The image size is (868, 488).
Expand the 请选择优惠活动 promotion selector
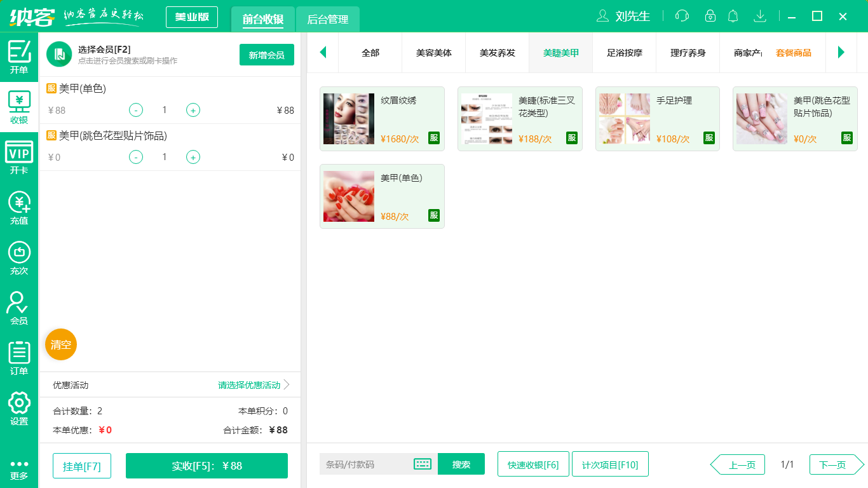[248, 385]
